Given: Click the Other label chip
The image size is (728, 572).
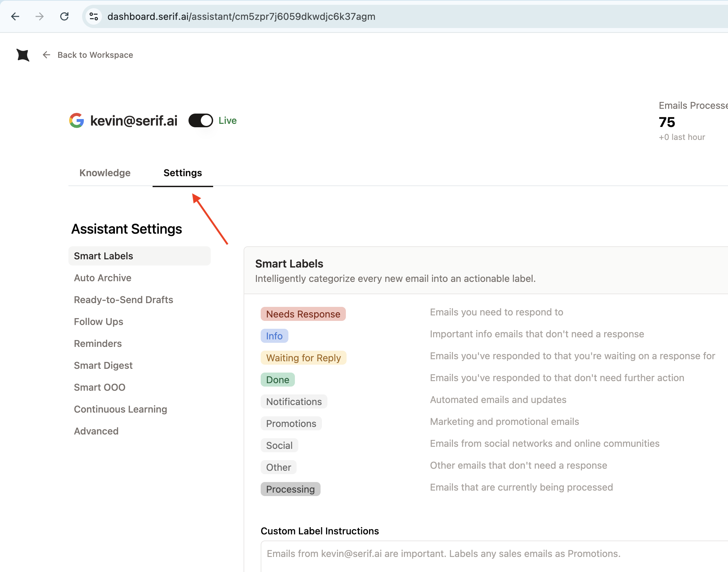Looking at the screenshot, I should 278,467.
